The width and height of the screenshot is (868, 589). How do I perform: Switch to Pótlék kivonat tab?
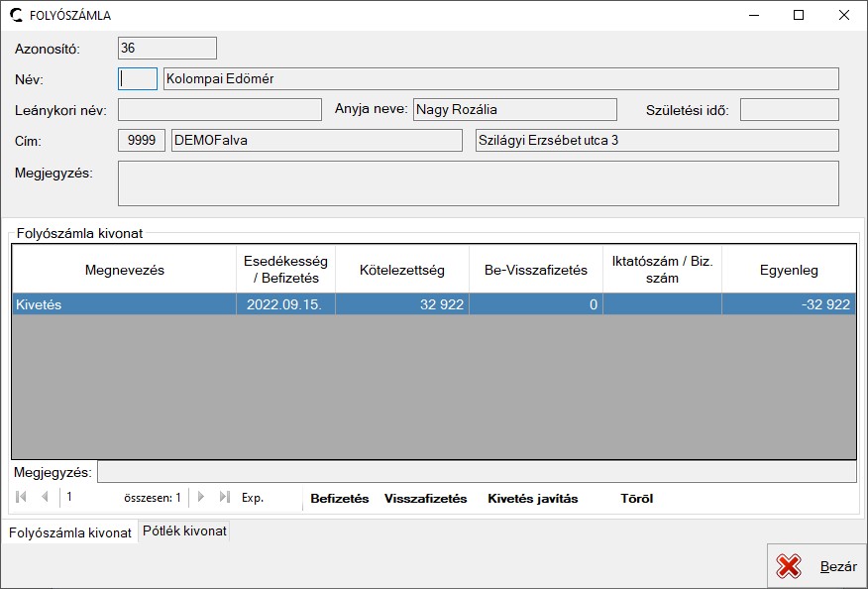pyautogui.click(x=184, y=531)
